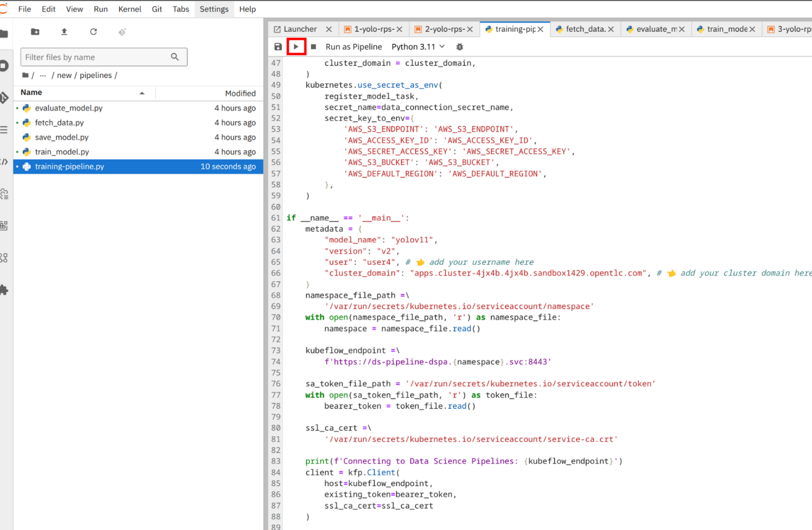This screenshot has width=812, height=530.
Task: Close the fetch_data tab
Action: click(611, 29)
